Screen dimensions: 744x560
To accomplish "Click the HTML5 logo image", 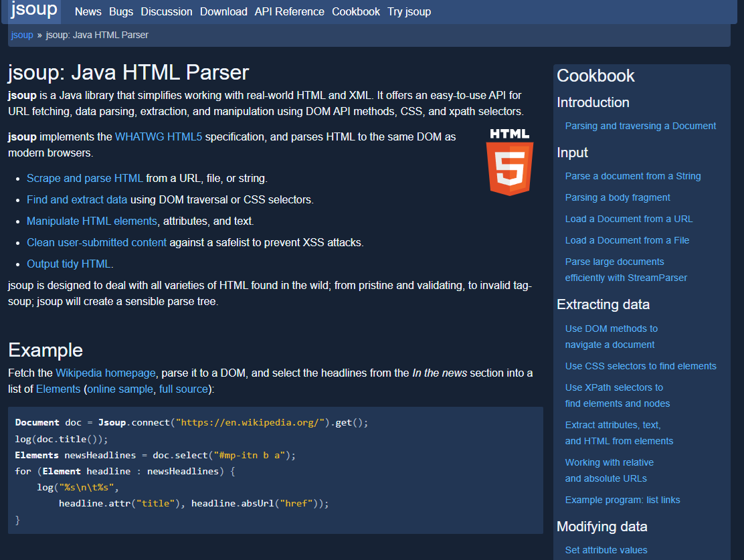I will point(510,162).
